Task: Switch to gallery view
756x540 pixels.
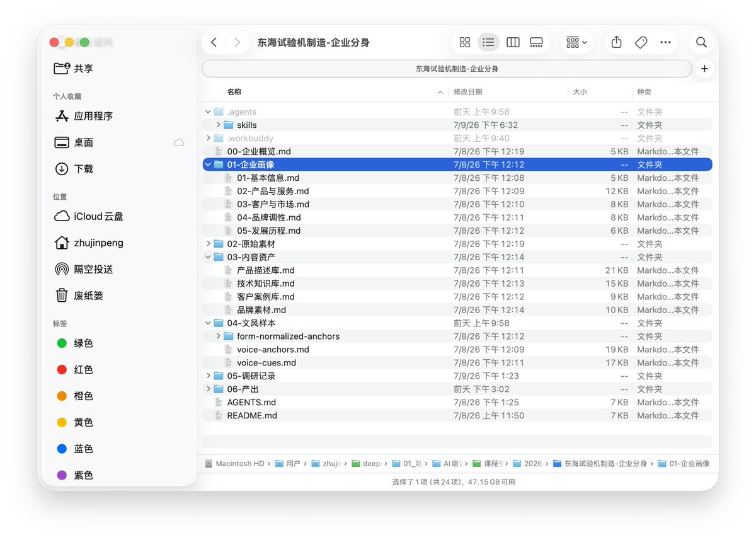Action: [536, 42]
